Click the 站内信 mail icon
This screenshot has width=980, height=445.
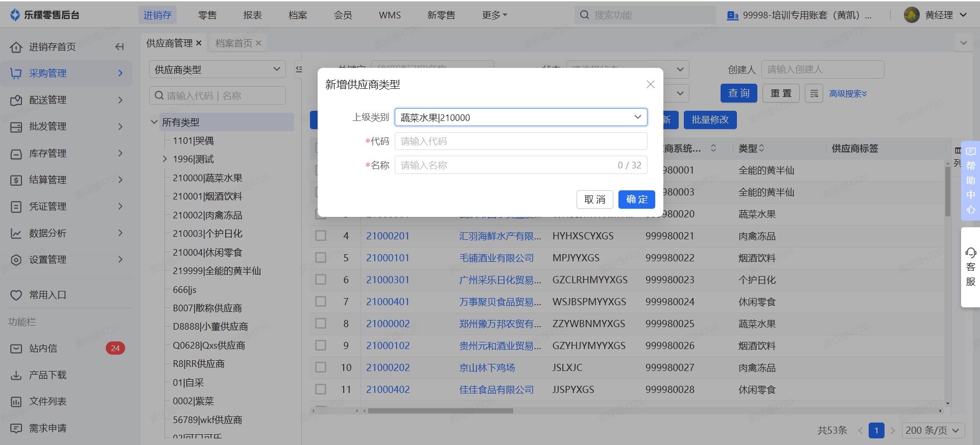point(16,349)
